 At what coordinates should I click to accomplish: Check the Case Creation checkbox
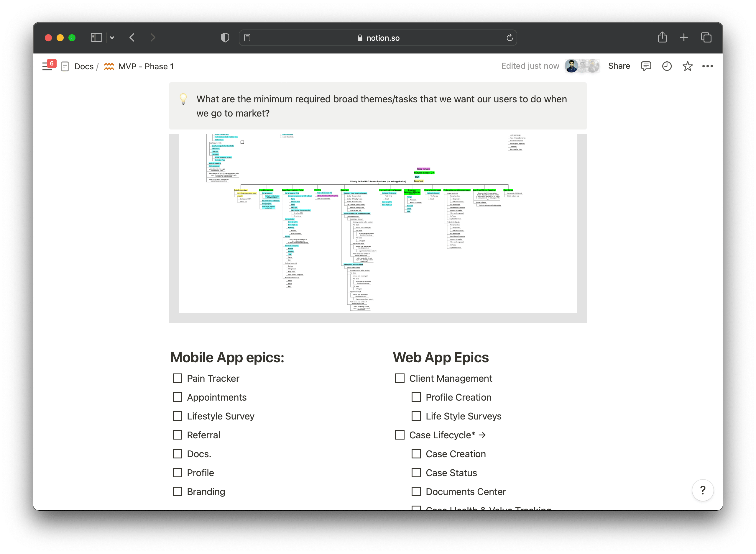pos(416,454)
